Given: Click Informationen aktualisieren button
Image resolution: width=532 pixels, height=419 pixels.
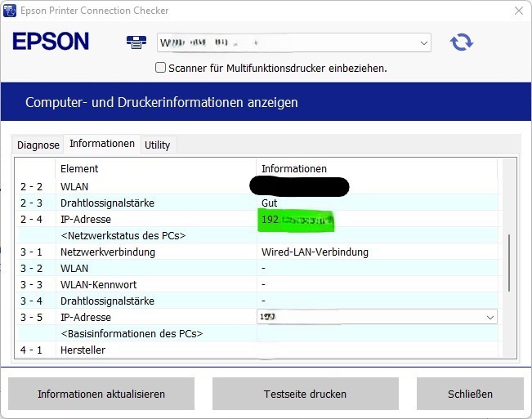Looking at the screenshot, I should click(x=101, y=394).
